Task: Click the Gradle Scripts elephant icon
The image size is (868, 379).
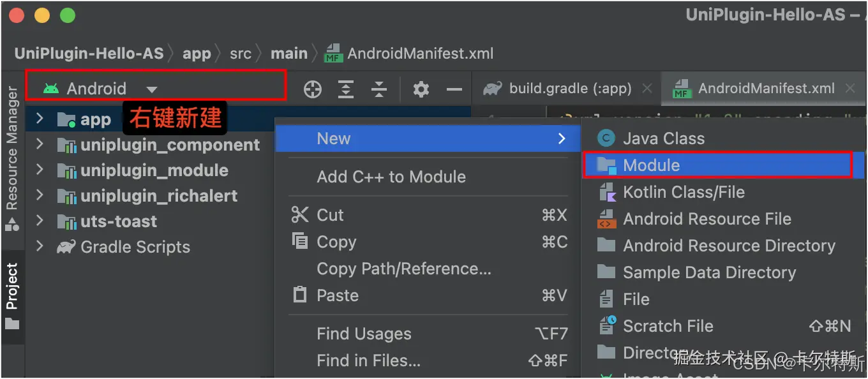Action: click(66, 247)
